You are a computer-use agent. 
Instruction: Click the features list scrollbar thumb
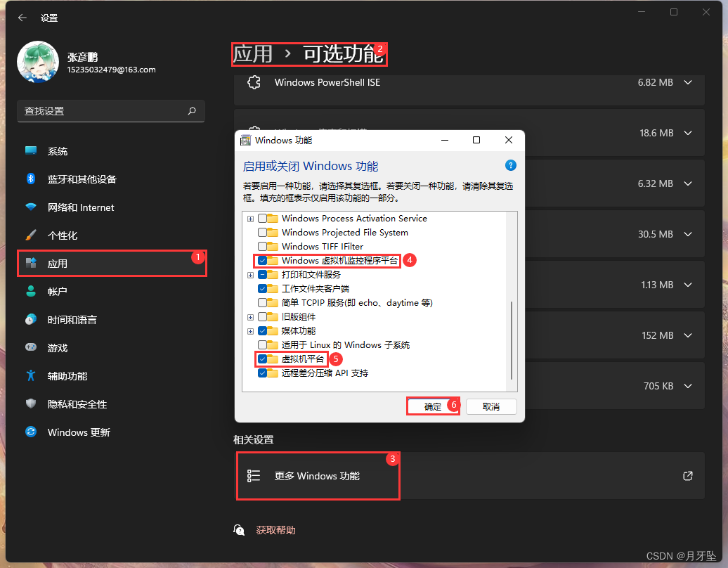click(x=512, y=340)
